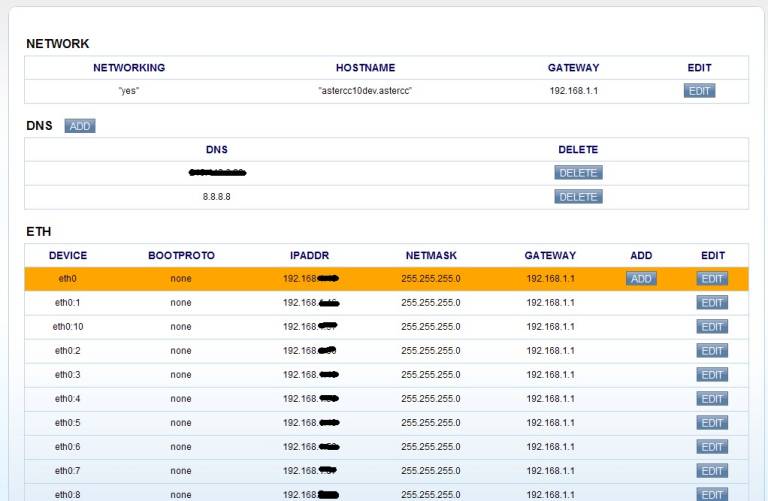The height and width of the screenshot is (501, 768).
Task: Open EDIT for eth0:10
Action: pyautogui.click(x=712, y=327)
